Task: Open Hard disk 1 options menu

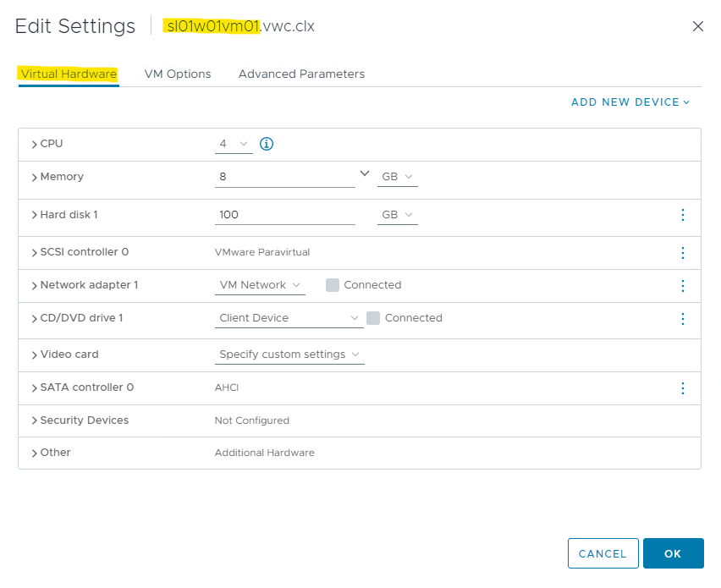Action: (683, 215)
